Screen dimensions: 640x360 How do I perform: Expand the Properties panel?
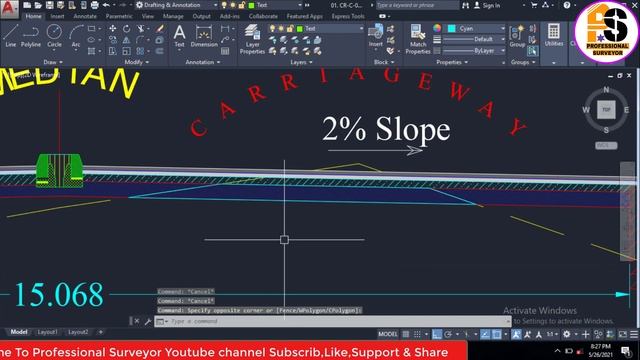452,62
